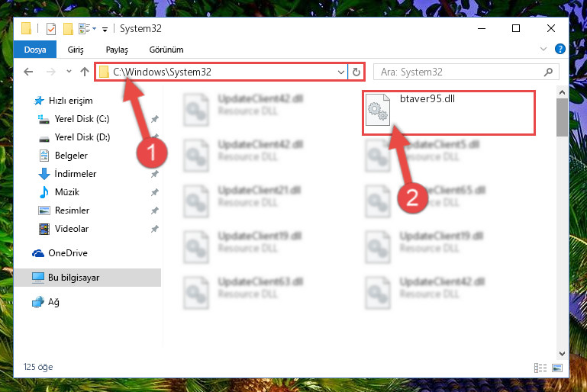Expand the ribbon with the chevron
This screenshot has width=587, height=392.
point(543,49)
